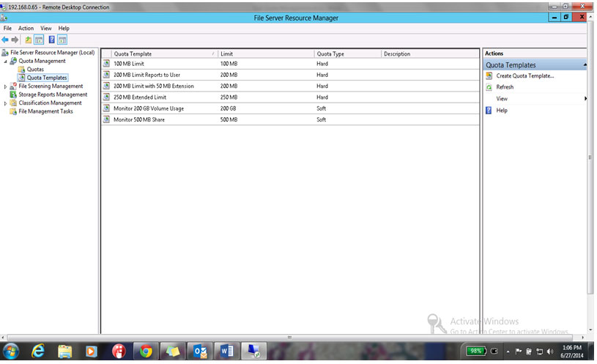Click Help in the Actions pane

502,111
